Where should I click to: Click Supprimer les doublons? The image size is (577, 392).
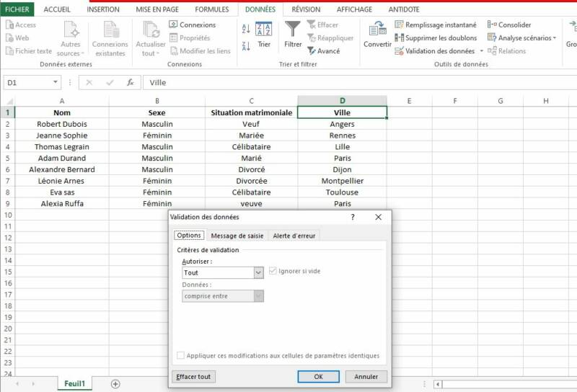coord(436,38)
